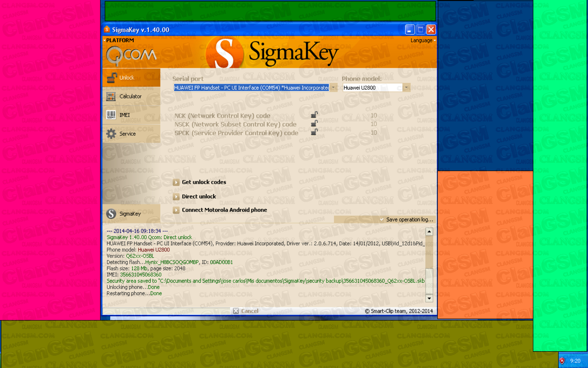
Task: Click the large SigmaKey S logo in the banner
Action: pyautogui.click(x=225, y=53)
